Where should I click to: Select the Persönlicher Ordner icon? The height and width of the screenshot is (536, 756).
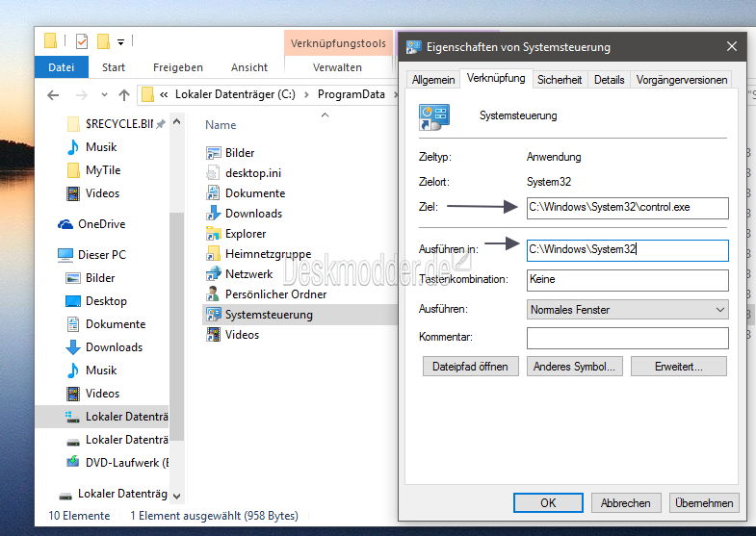pos(213,294)
